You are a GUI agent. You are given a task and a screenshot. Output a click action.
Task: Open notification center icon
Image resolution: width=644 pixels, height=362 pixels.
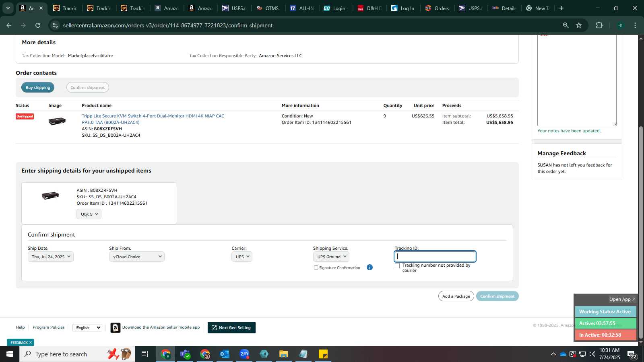click(632, 354)
